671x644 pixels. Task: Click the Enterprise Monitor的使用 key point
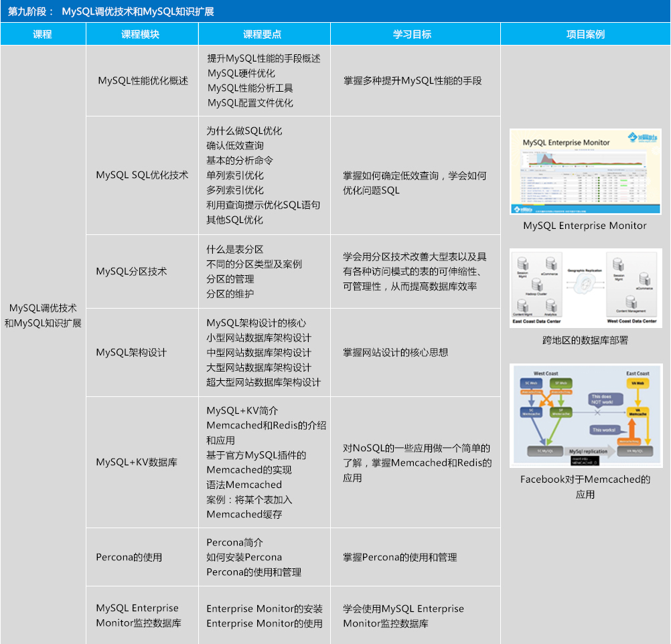pos(264,623)
